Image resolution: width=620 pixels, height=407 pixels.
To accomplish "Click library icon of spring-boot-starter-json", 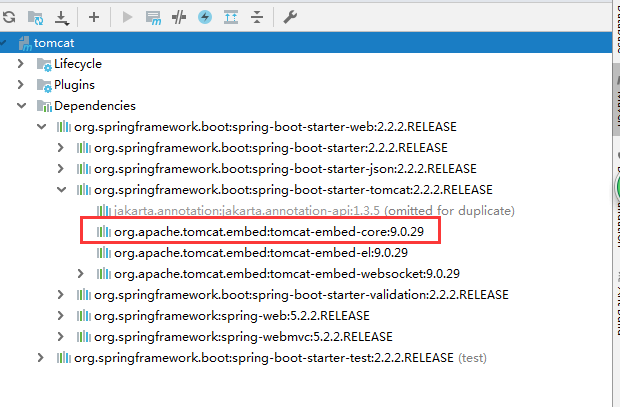I will 84,168.
